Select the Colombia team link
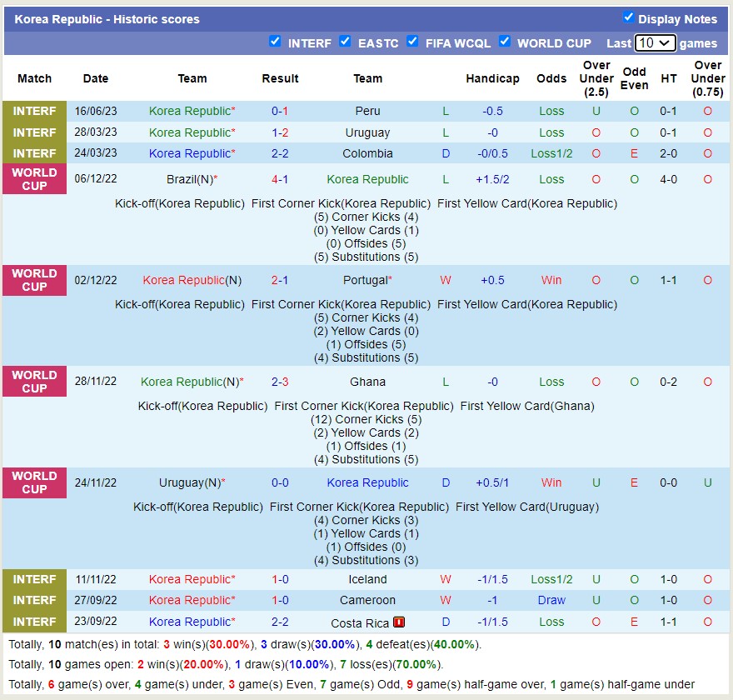Viewport: 733px width, 700px height. point(367,153)
